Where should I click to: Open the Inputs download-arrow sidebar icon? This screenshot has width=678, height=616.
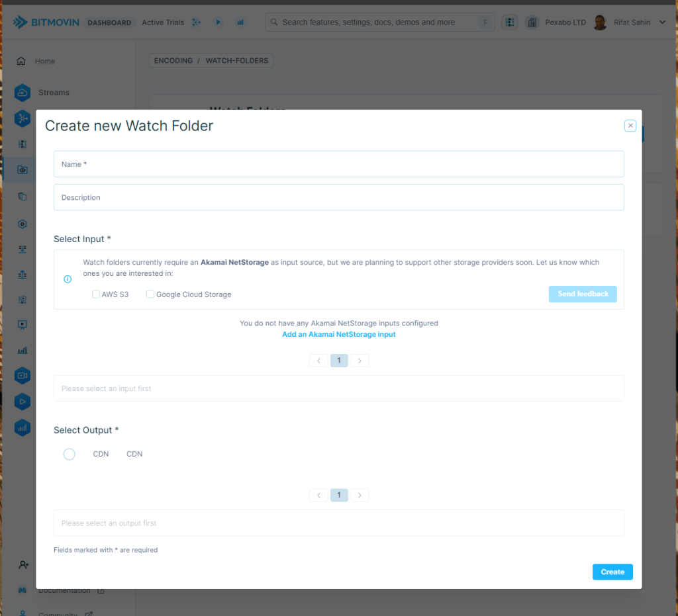23,249
